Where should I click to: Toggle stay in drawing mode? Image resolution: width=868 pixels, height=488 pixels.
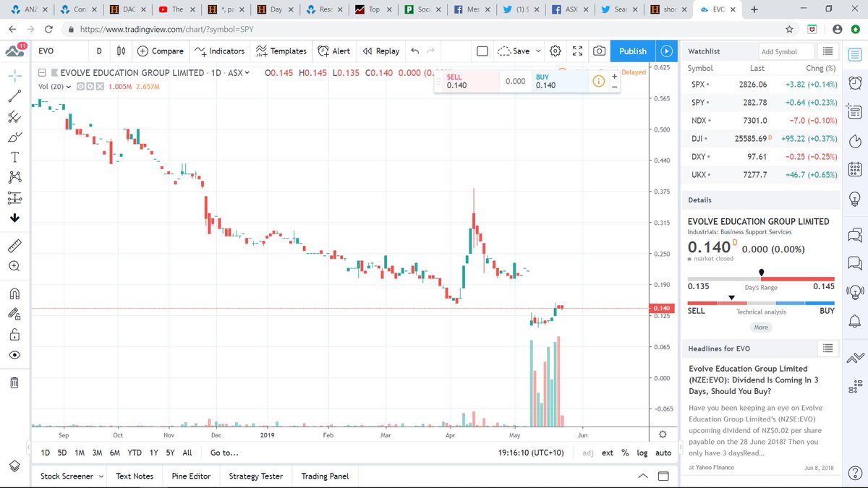click(x=14, y=314)
